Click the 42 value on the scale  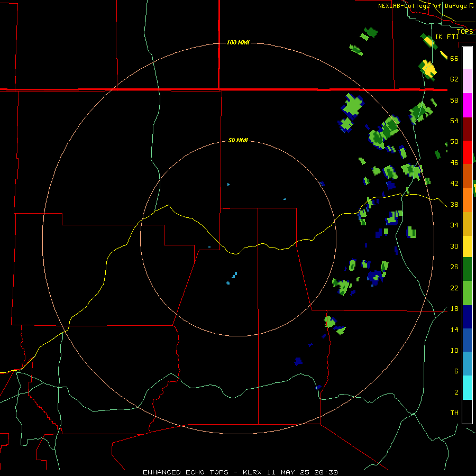(x=454, y=184)
